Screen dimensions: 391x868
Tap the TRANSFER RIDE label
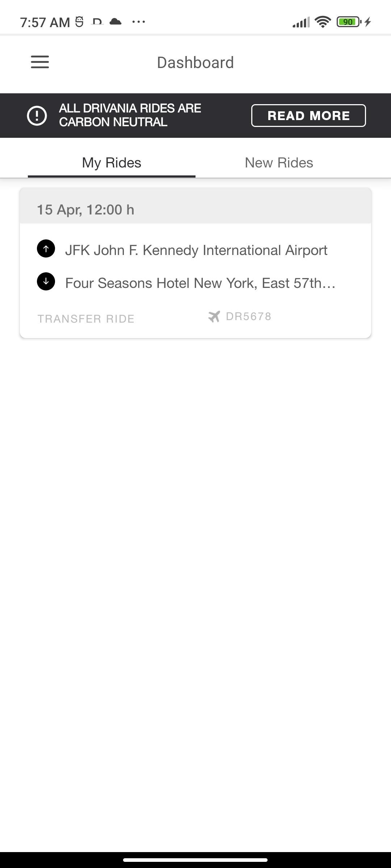[86, 319]
